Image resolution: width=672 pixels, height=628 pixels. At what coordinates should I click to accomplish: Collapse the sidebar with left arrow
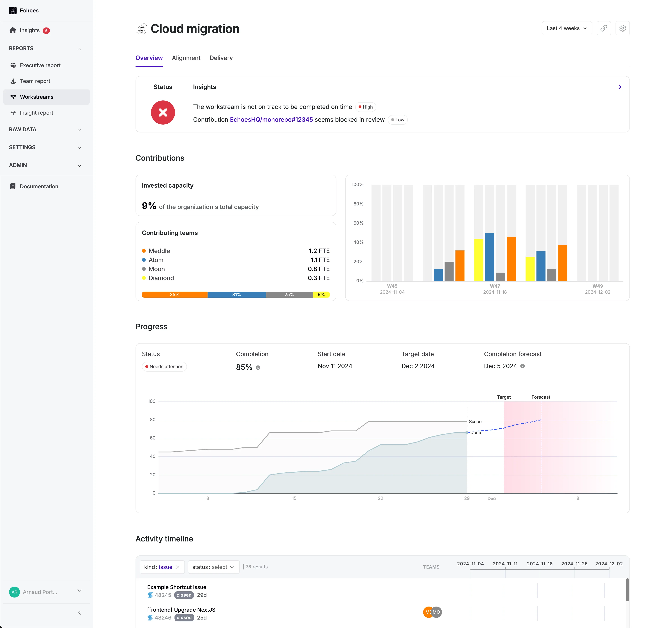(x=79, y=612)
